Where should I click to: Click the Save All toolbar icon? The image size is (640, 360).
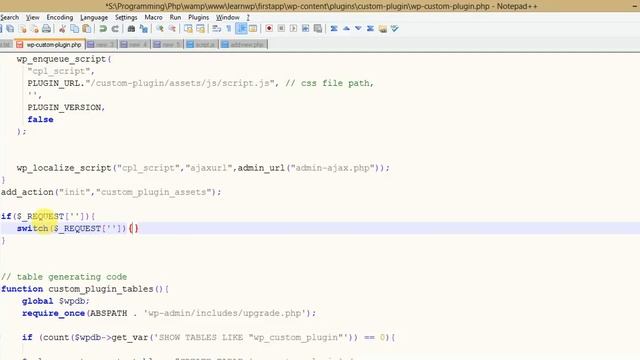(10, 29)
